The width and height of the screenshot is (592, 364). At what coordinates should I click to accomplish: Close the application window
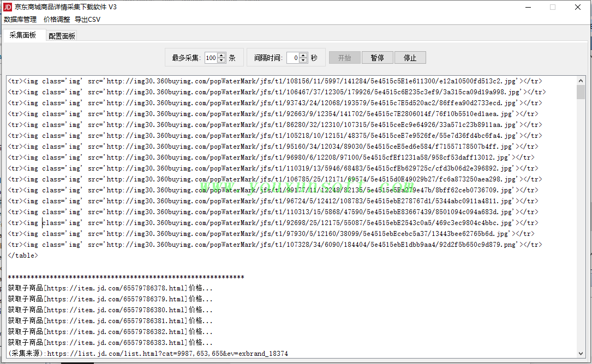coord(578,7)
